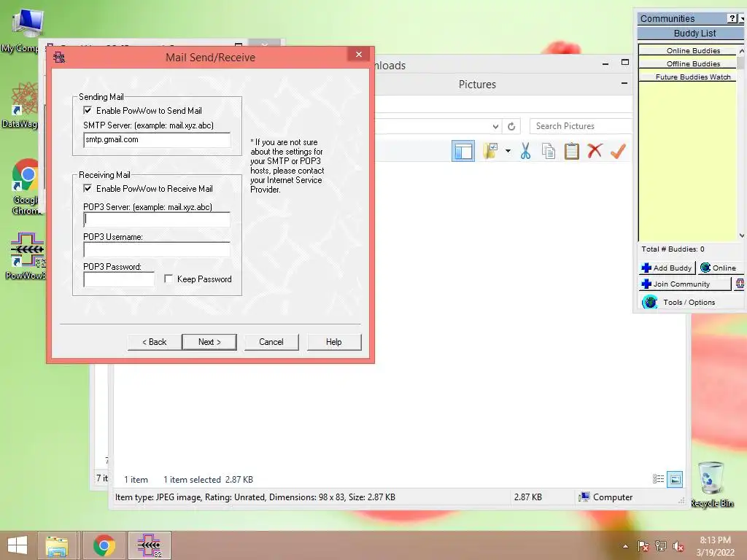Viewport: 747px width, 560px height.
Task: Click the Search Pictures box
Action: (x=581, y=126)
